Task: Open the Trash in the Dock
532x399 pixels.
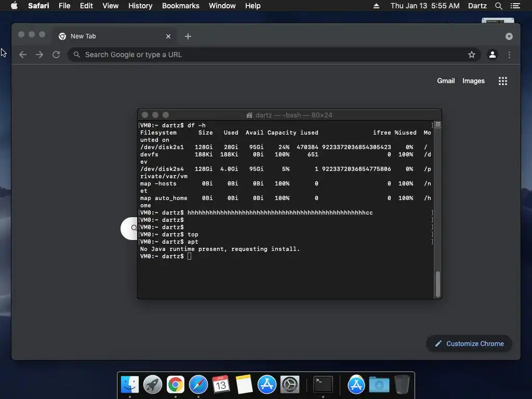Action: click(x=402, y=384)
